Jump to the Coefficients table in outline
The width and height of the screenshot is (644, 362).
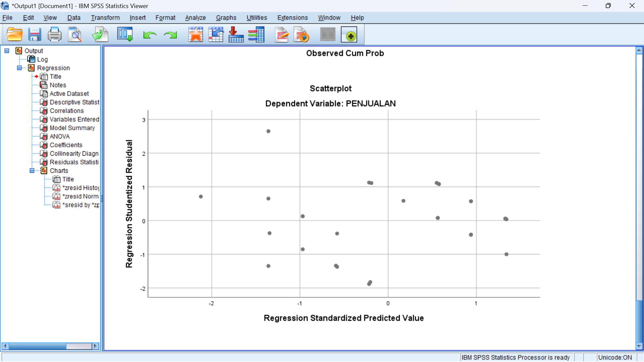(x=66, y=145)
